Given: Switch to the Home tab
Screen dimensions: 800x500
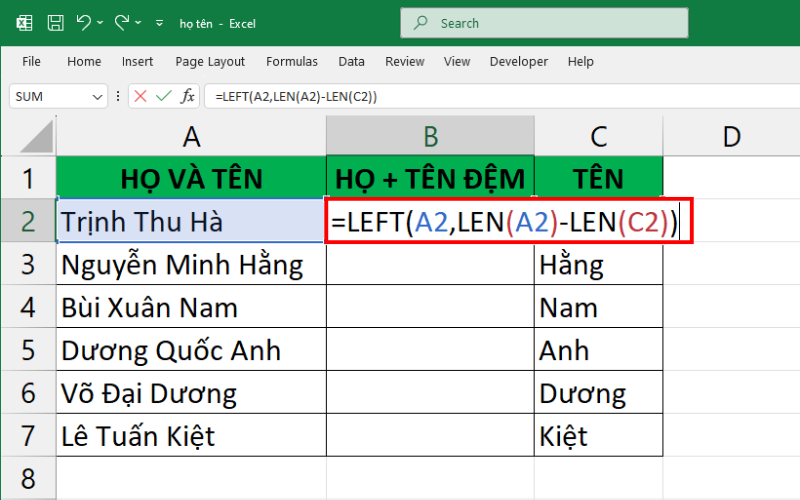Looking at the screenshot, I should click(84, 62).
